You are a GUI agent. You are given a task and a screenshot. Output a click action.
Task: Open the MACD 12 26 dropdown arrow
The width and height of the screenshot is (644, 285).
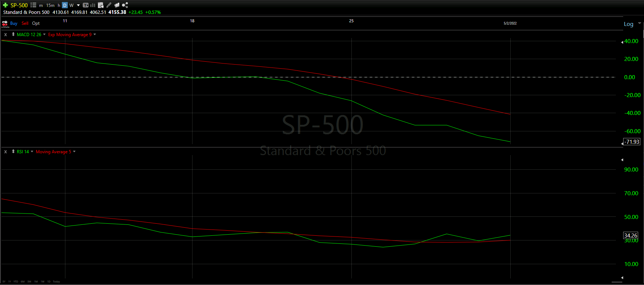click(45, 34)
